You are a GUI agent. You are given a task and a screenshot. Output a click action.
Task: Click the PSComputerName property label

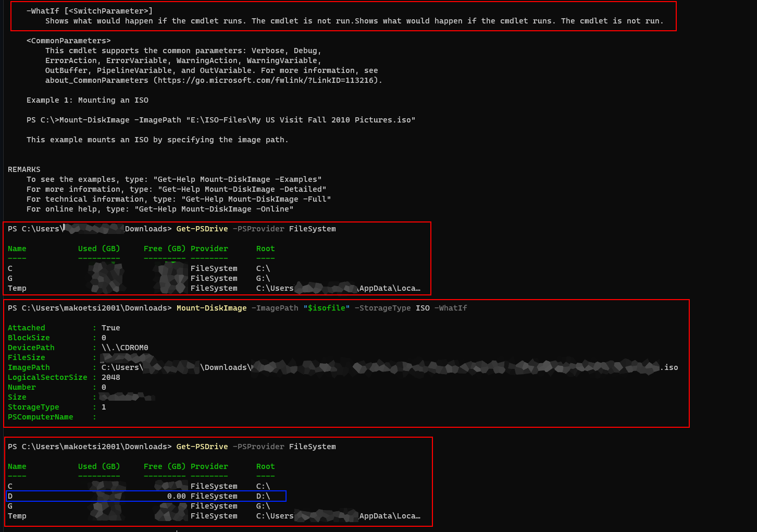(41, 417)
